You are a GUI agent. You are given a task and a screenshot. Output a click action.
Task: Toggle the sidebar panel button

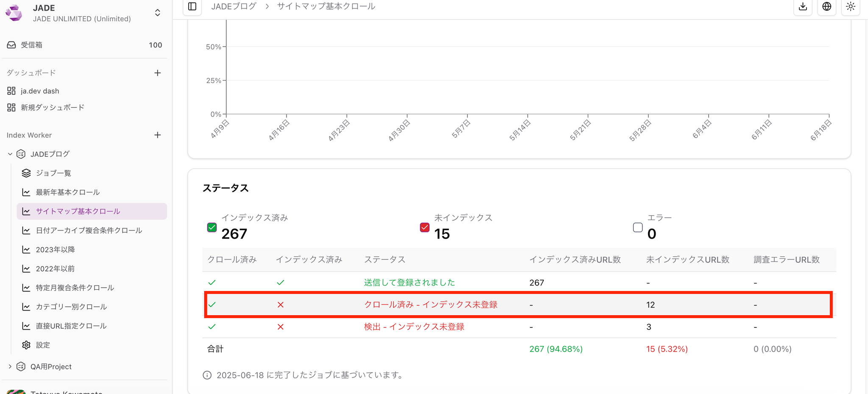point(192,6)
